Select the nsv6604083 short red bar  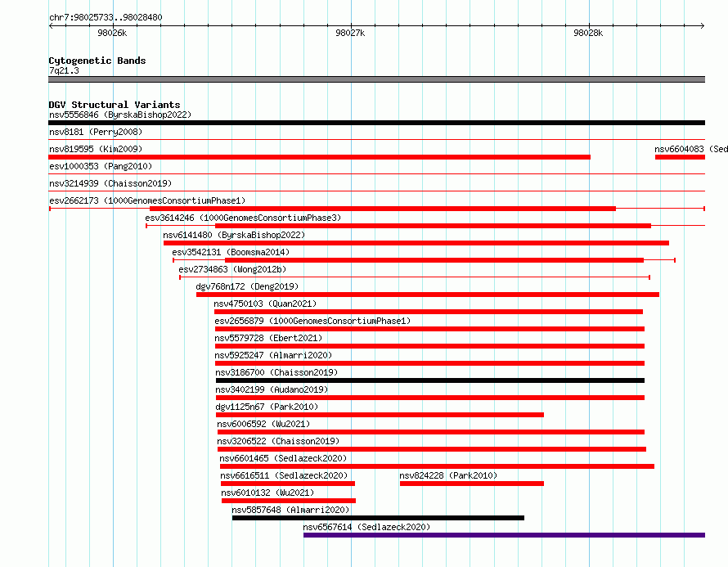pyautogui.click(x=681, y=157)
